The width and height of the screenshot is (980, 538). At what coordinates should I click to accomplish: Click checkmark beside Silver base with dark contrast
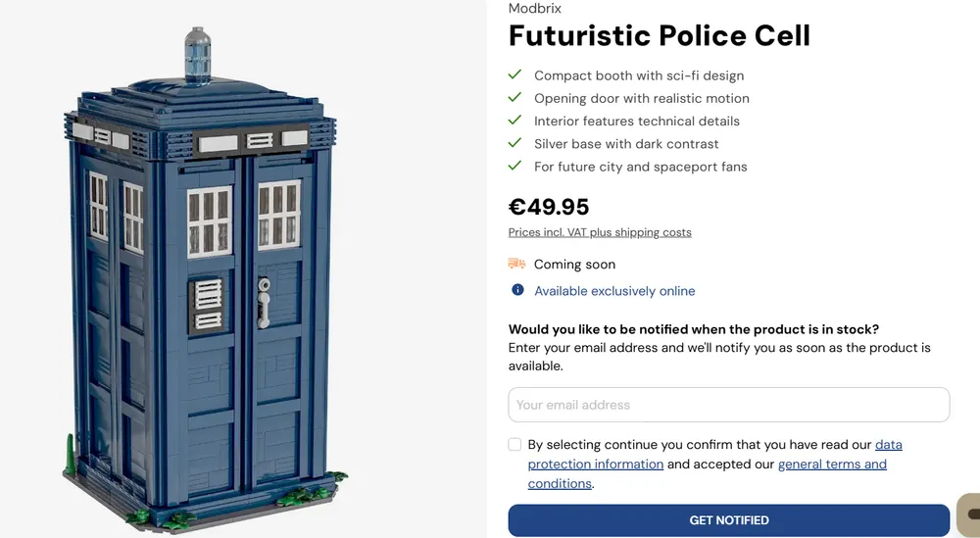coord(514,143)
